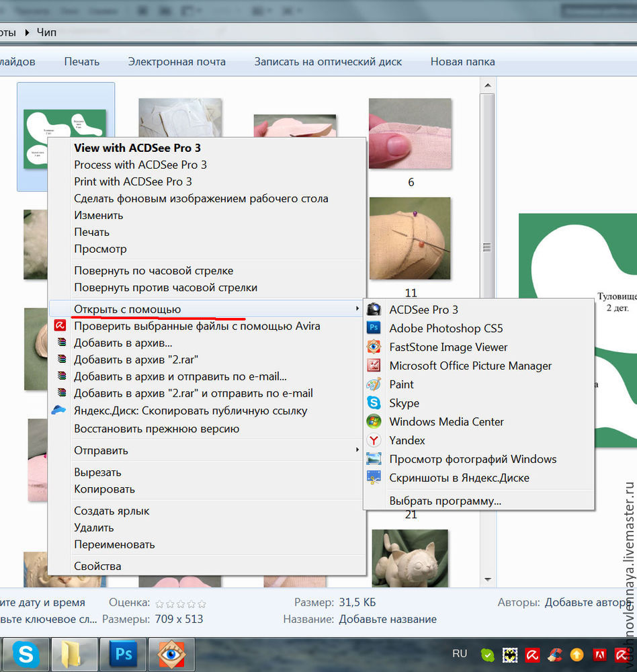The height and width of the screenshot is (672, 637).
Task: Scan selected files with Avira from menu
Action: tap(206, 326)
